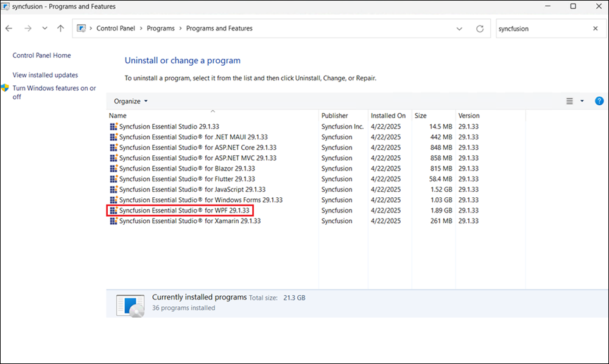Click the icon beside Essential Studio 29.1.33

[113, 127]
